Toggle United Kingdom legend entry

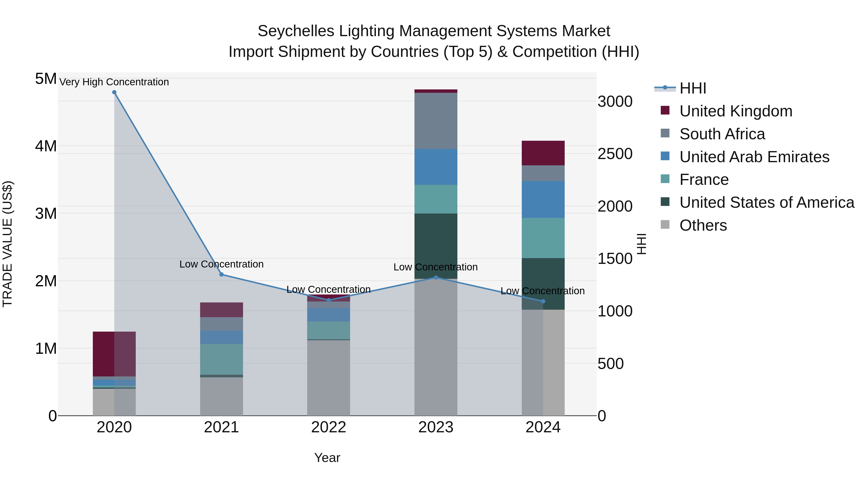click(726, 111)
